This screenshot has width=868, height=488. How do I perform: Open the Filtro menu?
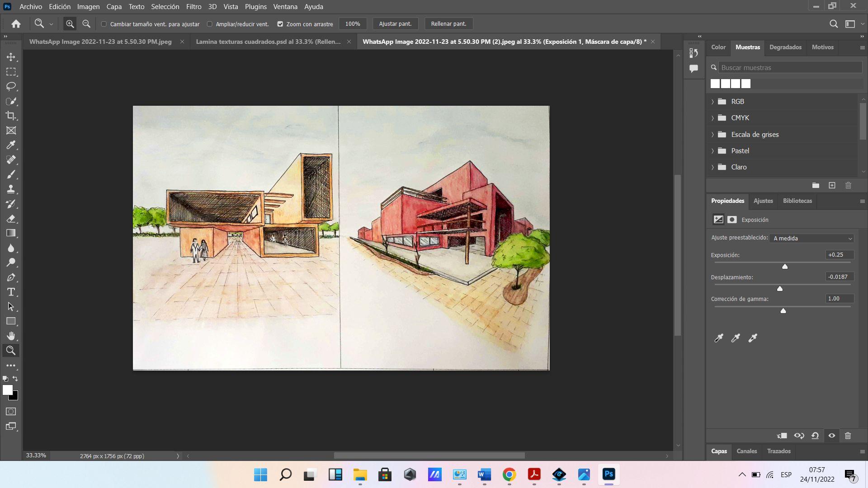[193, 7]
